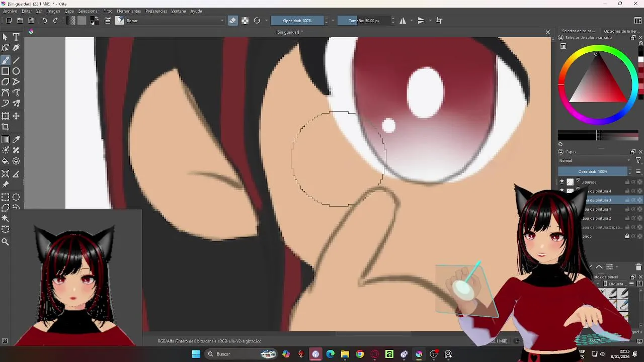Select the Elliptical Selection tool
This screenshot has width=644, height=362.
[16, 197]
